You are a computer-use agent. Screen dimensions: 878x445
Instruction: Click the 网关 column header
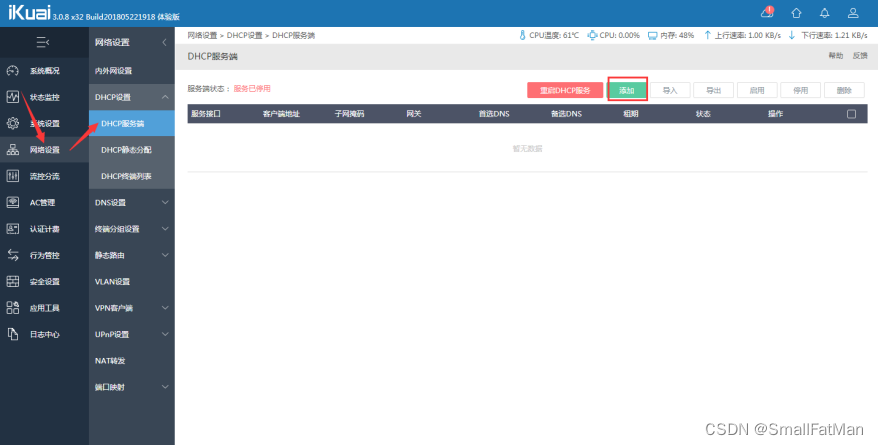[x=414, y=114]
